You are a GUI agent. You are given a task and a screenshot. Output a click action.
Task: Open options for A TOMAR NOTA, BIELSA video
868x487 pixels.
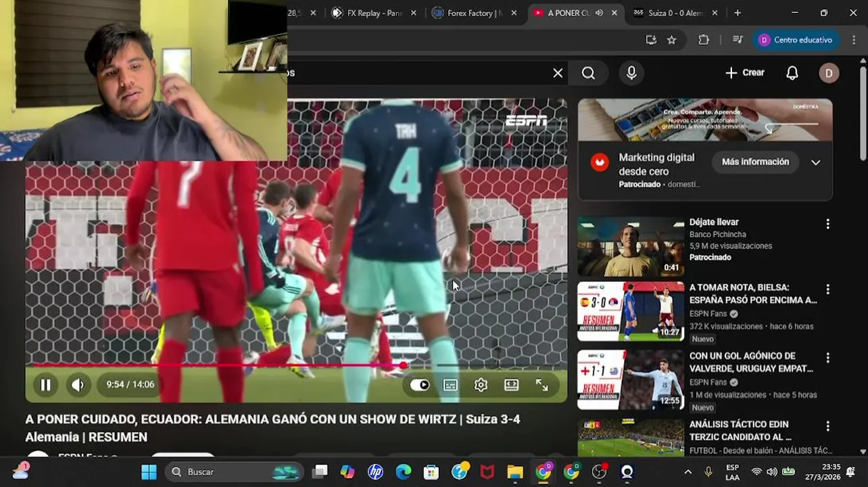click(827, 289)
